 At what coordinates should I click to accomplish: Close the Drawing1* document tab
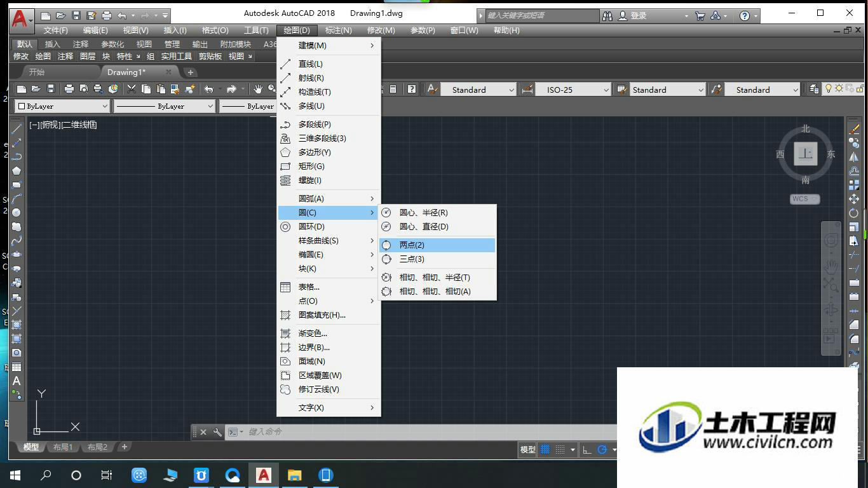pyautogui.click(x=168, y=72)
